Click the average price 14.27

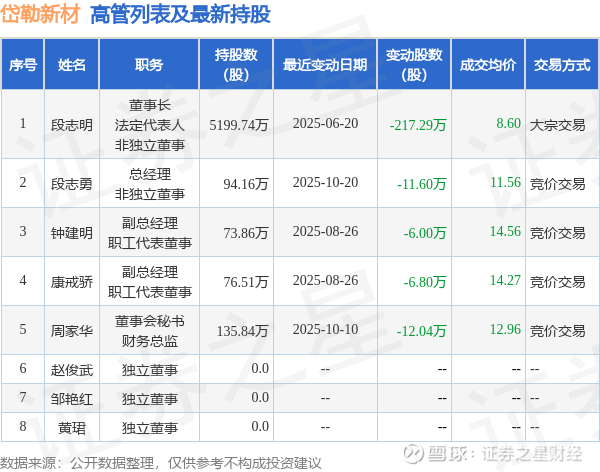505,280
